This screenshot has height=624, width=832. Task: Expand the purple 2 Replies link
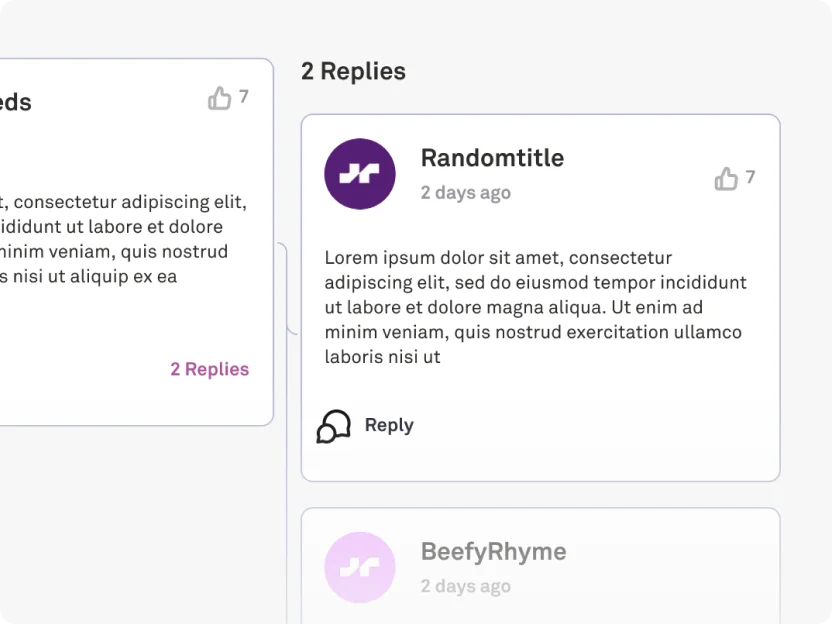210,369
